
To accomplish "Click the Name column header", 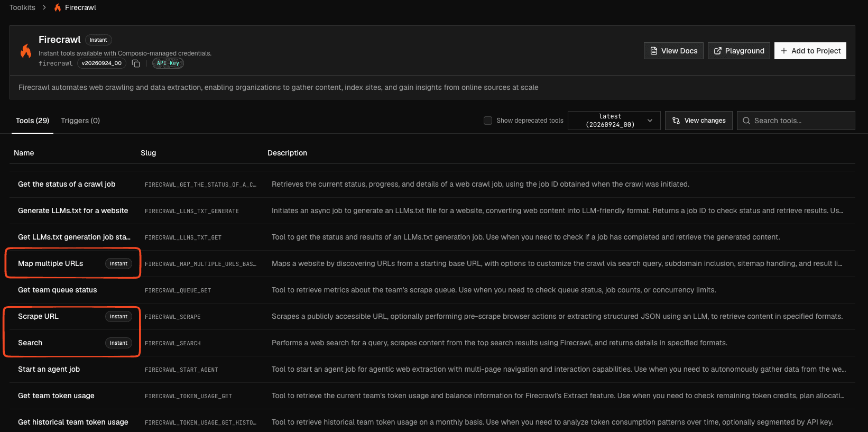I will click(24, 153).
